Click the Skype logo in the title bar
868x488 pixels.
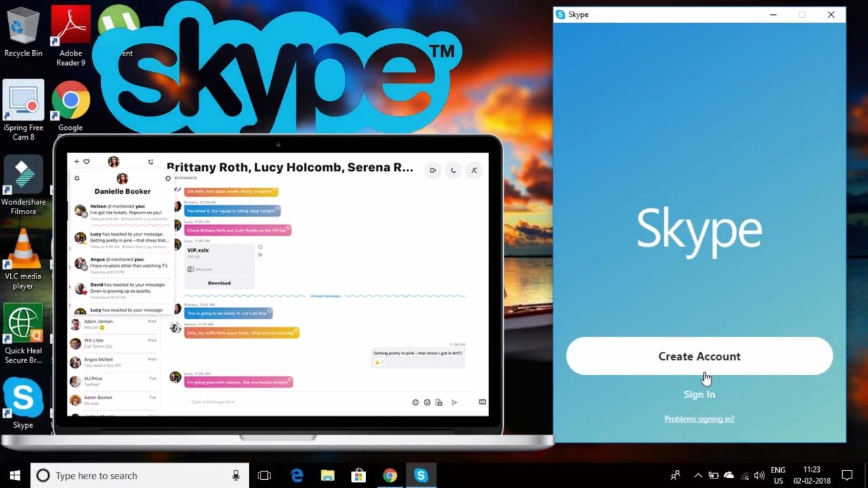[x=560, y=14]
